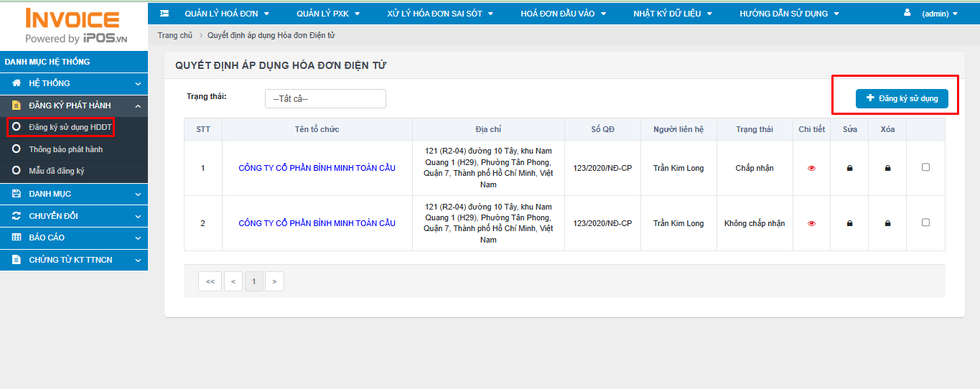Click the sidebar toggle icon in top bar

coord(164,14)
